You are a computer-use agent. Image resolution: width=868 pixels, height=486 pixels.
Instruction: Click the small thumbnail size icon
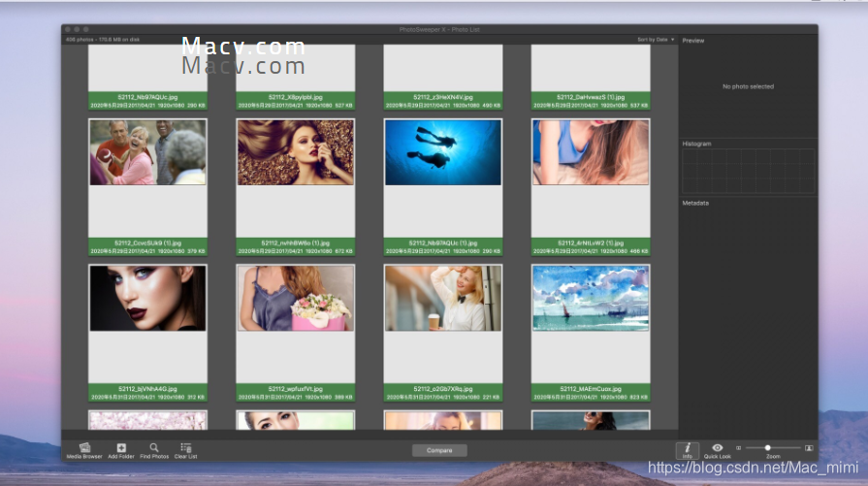coord(738,448)
